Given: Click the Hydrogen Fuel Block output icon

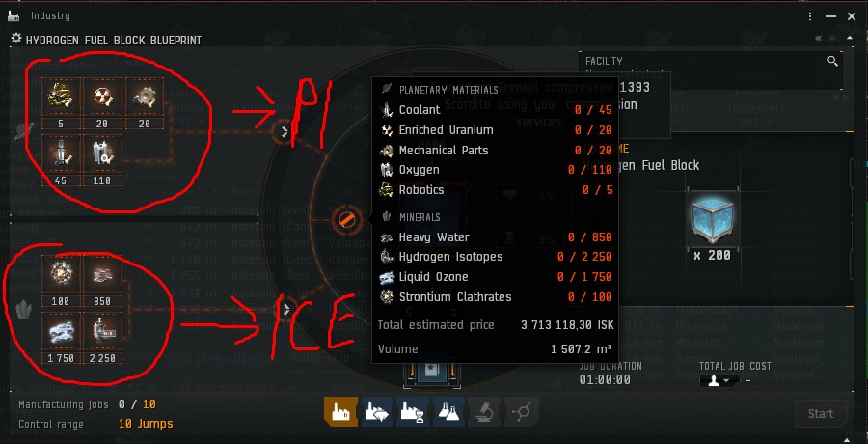Looking at the screenshot, I should pos(712,218).
